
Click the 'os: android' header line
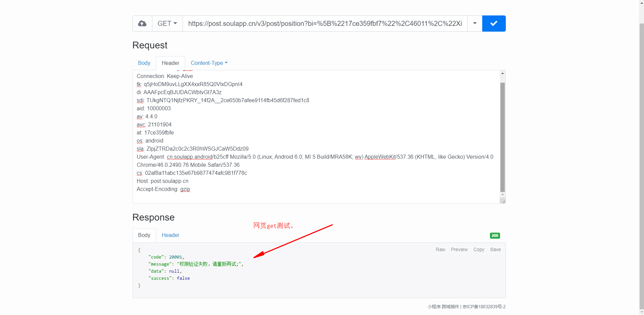click(150, 141)
